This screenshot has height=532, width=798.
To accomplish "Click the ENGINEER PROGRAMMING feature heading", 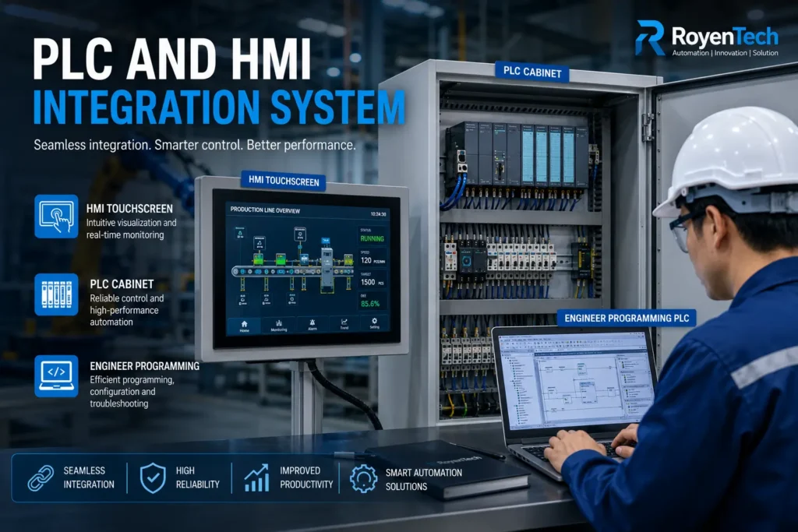I will click(144, 366).
